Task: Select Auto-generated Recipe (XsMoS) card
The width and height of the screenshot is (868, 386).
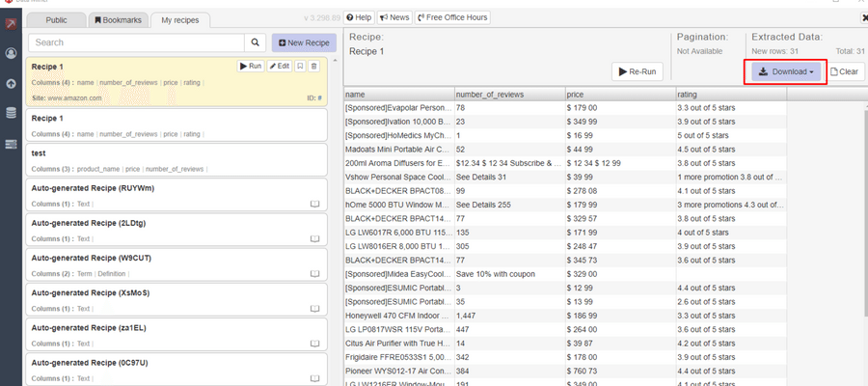Action: pos(176,299)
